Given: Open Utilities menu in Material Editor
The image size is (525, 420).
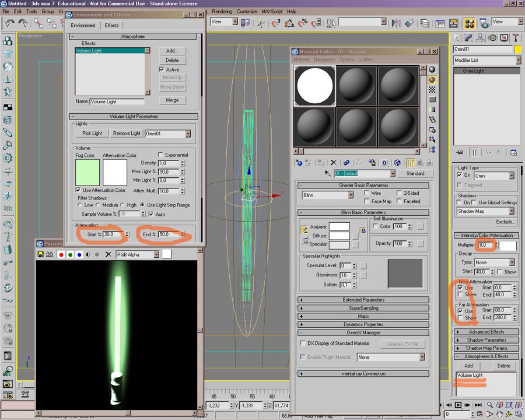Looking at the screenshot, I should click(366, 60).
